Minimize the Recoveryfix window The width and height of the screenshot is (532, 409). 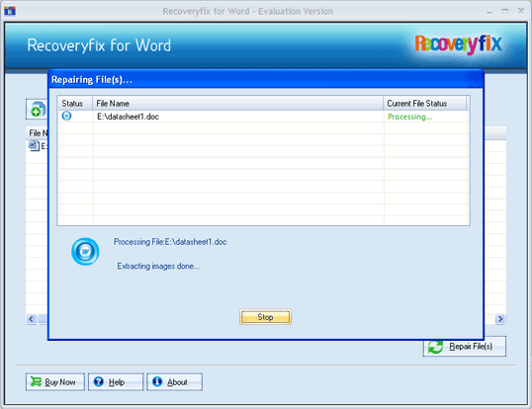pyautogui.click(x=488, y=12)
